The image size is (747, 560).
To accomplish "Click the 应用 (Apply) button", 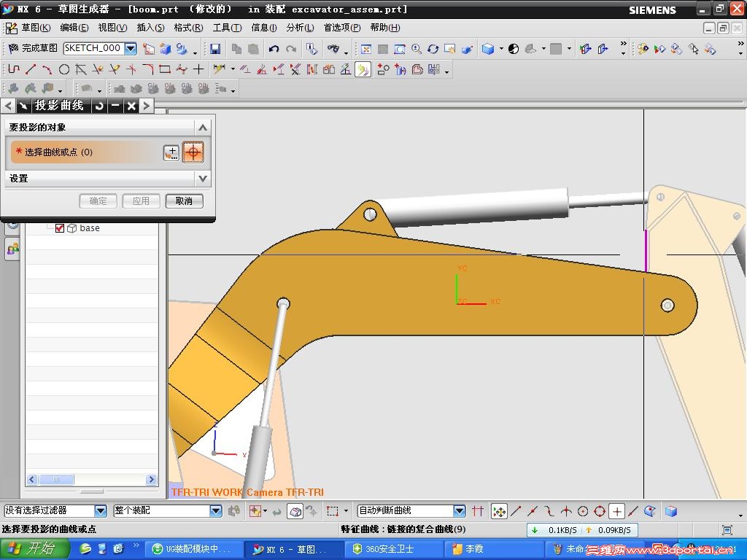I will point(141,201).
